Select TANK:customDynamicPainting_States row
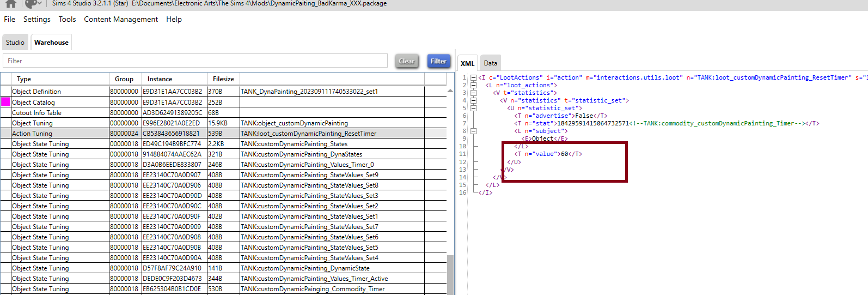The image size is (868, 295). click(x=223, y=143)
